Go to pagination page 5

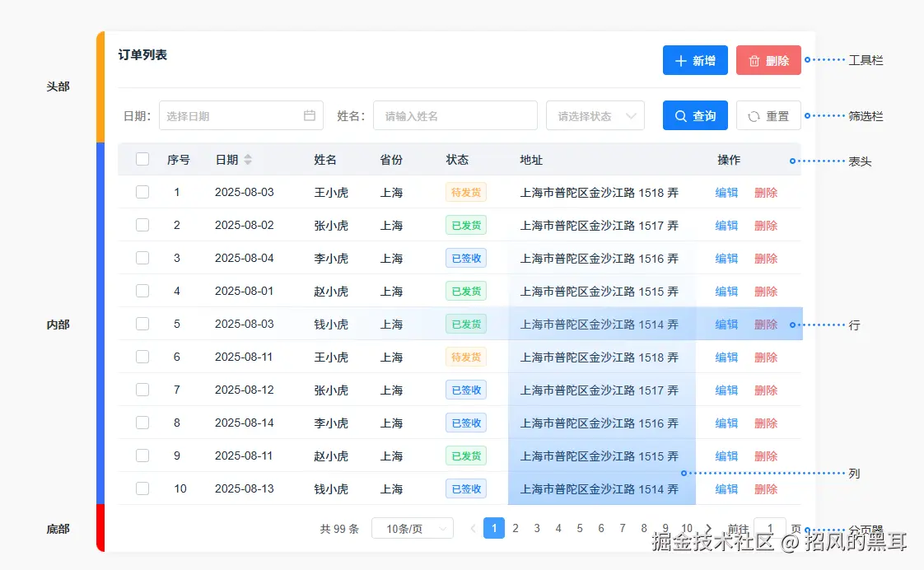click(x=580, y=528)
